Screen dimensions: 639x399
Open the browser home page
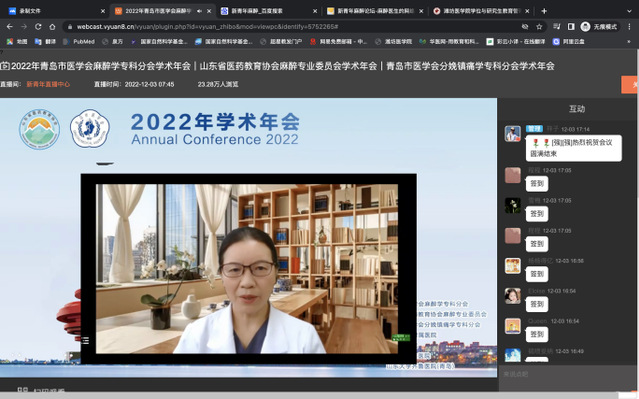pos(52,26)
